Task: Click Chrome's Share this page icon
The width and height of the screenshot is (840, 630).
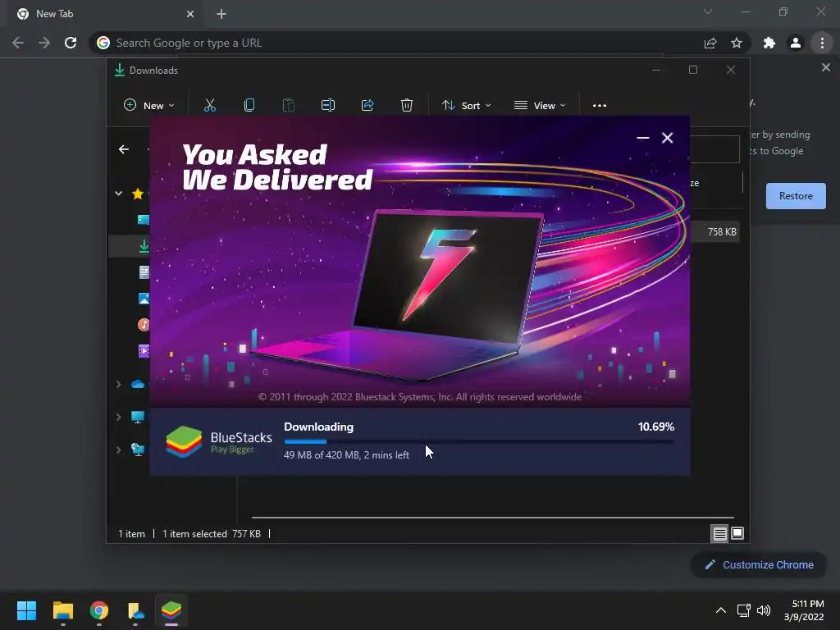Action: [710, 43]
